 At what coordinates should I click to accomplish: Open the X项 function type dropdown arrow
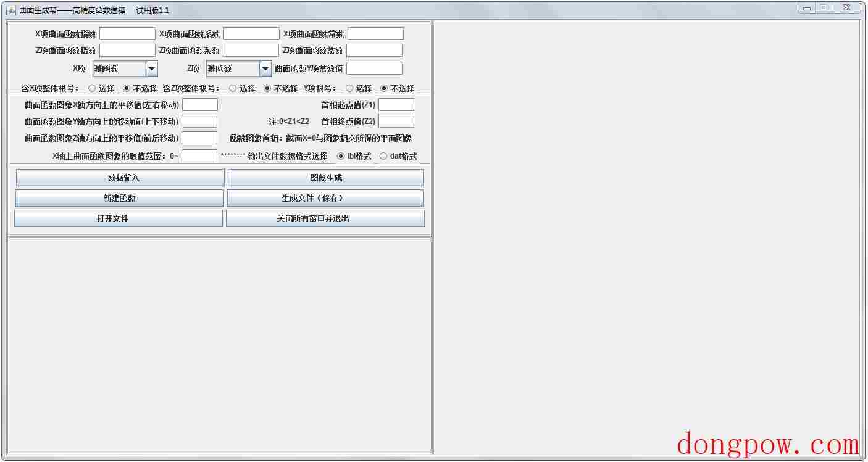152,68
